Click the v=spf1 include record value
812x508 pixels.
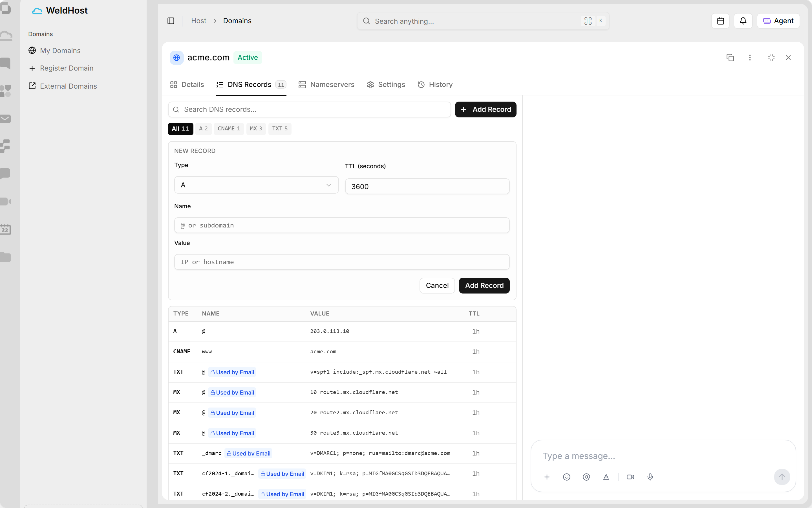click(x=378, y=372)
